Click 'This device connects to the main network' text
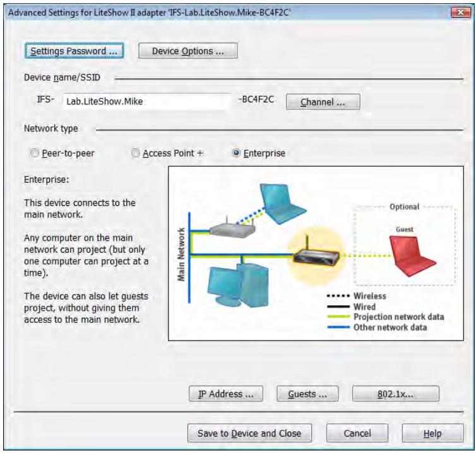The width and height of the screenshot is (476, 453). click(x=80, y=208)
